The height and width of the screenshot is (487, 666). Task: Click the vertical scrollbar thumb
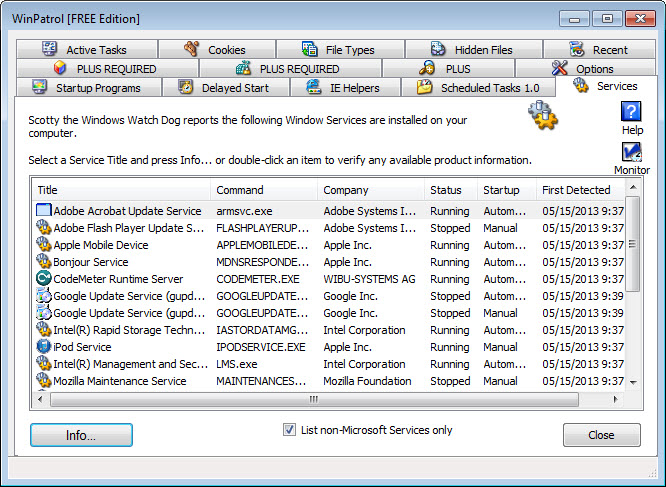pos(633,244)
